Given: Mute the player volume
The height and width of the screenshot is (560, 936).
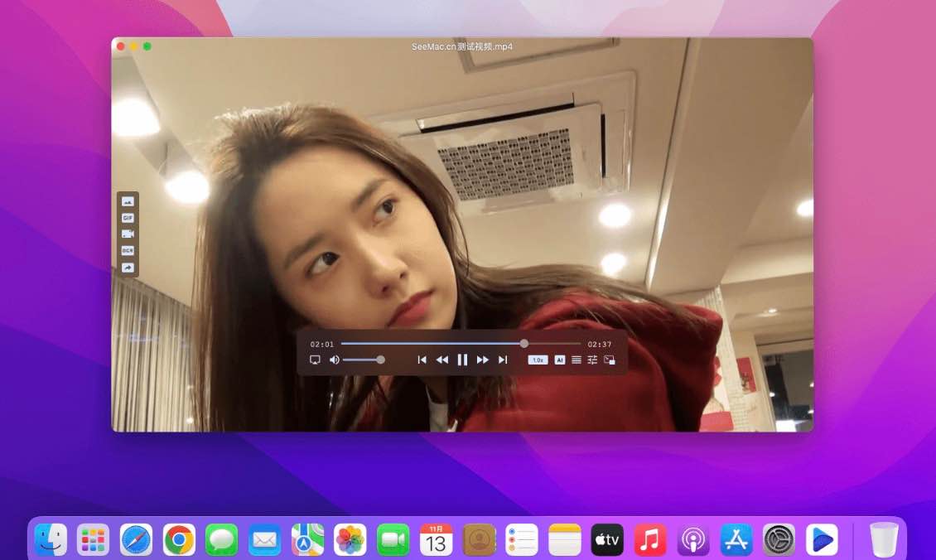Looking at the screenshot, I should pyautogui.click(x=335, y=360).
